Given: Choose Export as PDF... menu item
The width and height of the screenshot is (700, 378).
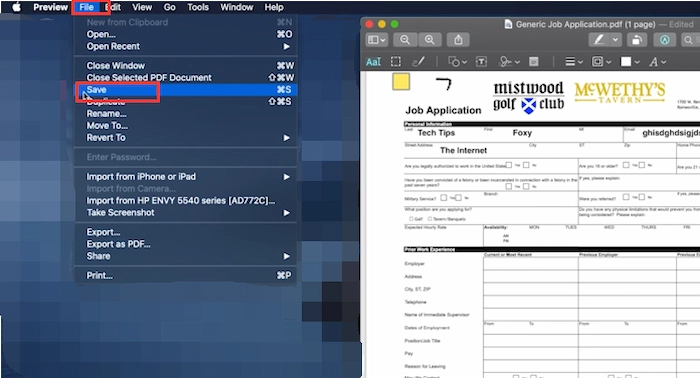Looking at the screenshot, I should click(x=184, y=244).
